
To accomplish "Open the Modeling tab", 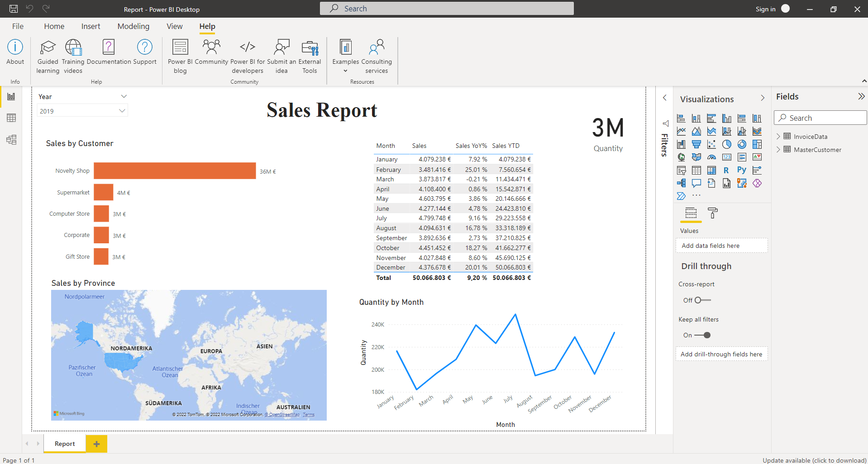I will [x=134, y=26].
